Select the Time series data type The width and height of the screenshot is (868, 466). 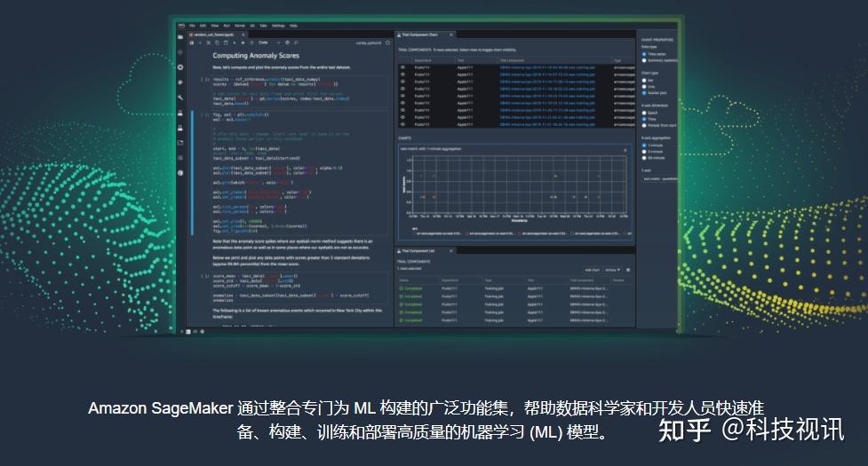644,54
